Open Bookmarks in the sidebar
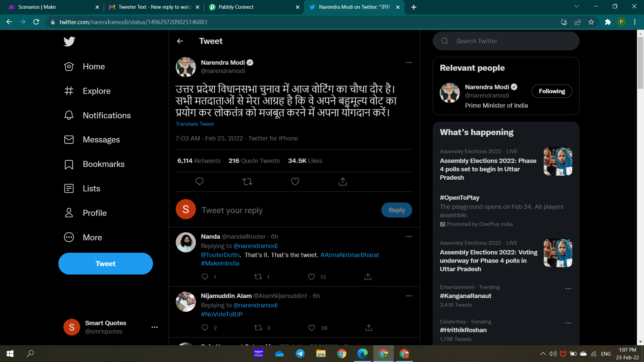This screenshot has width=644, height=362. (x=94, y=164)
